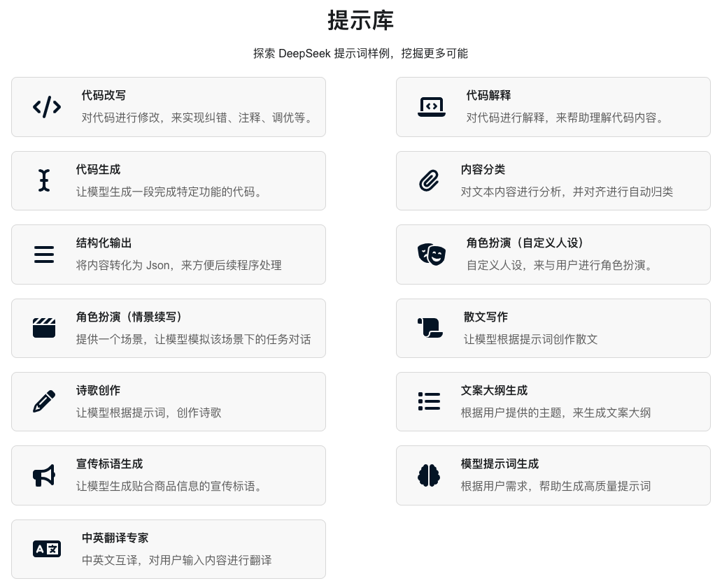Open the 模型提示词生成 prompt card
The image size is (722, 588).
pos(553,475)
